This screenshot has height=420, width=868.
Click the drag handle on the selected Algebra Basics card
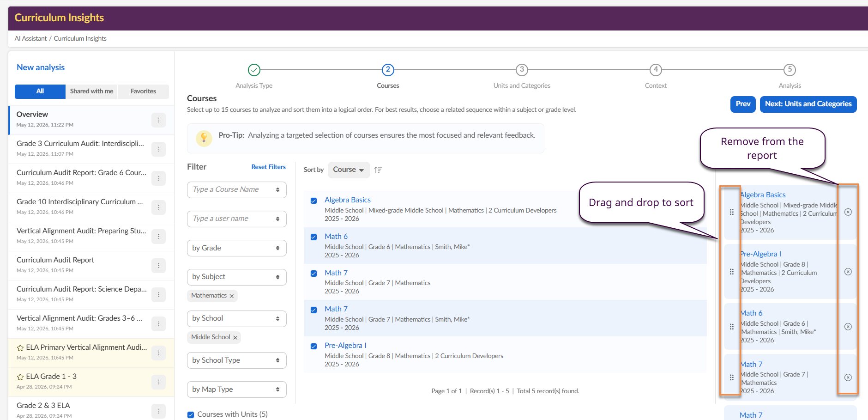pos(731,212)
